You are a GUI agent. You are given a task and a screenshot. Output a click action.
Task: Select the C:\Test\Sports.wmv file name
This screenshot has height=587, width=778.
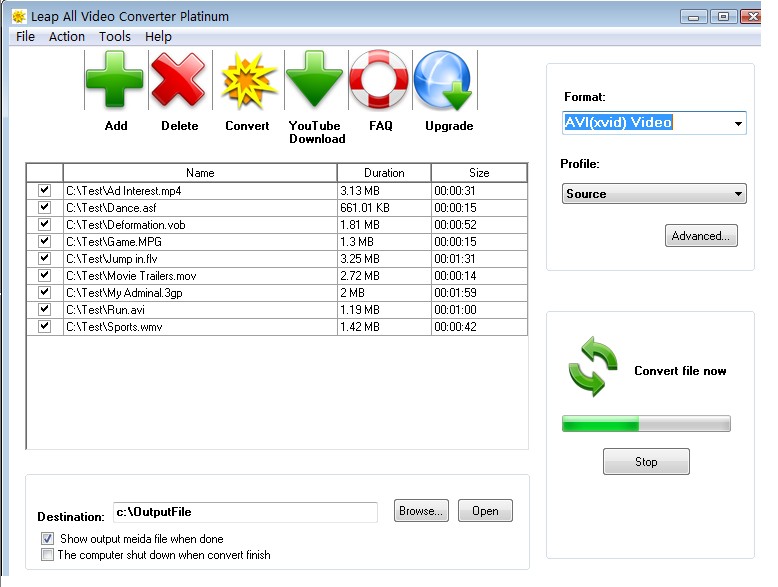114,326
